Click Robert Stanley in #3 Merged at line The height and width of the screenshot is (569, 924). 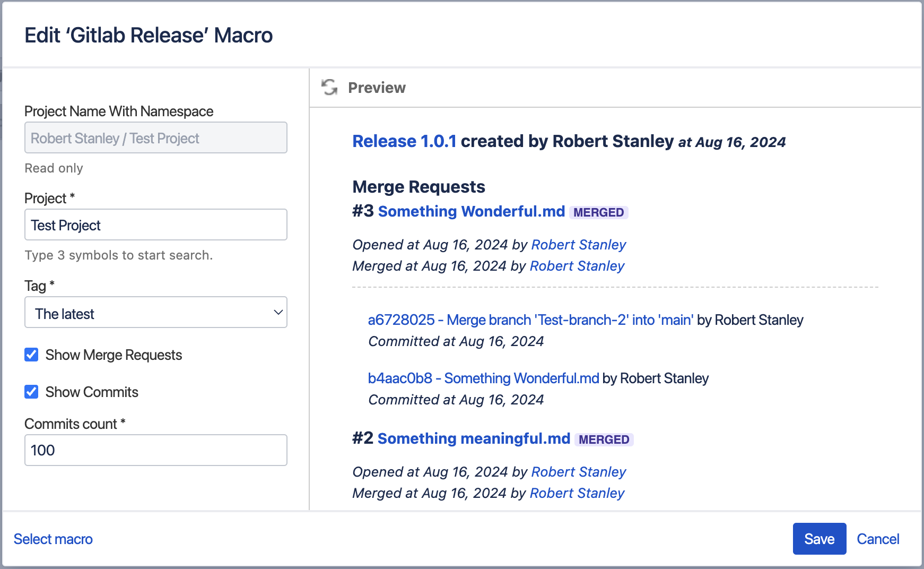[577, 266]
